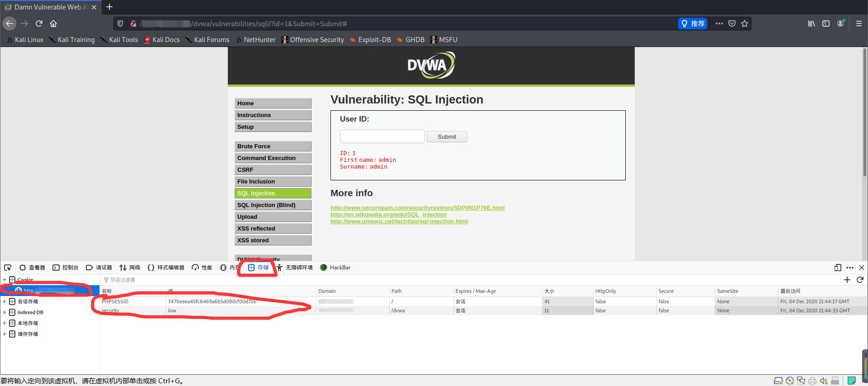Open the 性能 performance tab

[x=202, y=268]
